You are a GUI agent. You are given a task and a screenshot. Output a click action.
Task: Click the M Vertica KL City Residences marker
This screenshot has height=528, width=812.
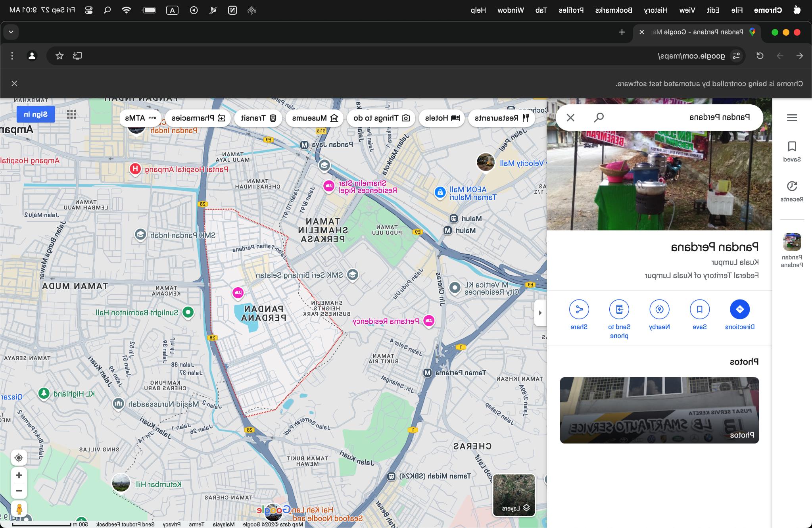(455, 288)
